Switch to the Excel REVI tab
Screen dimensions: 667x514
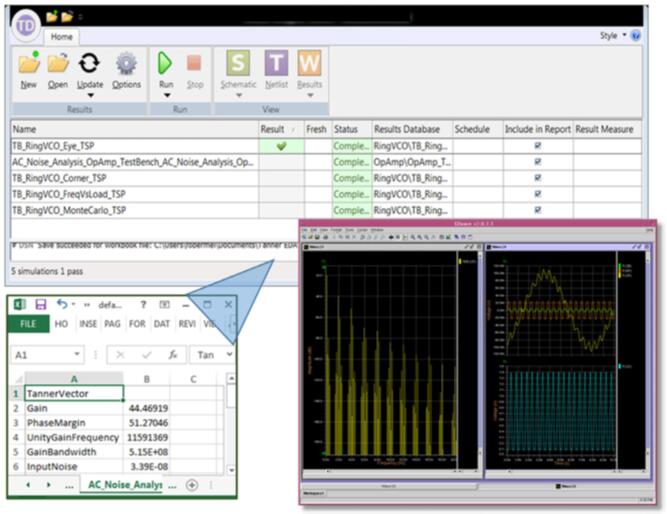187,324
